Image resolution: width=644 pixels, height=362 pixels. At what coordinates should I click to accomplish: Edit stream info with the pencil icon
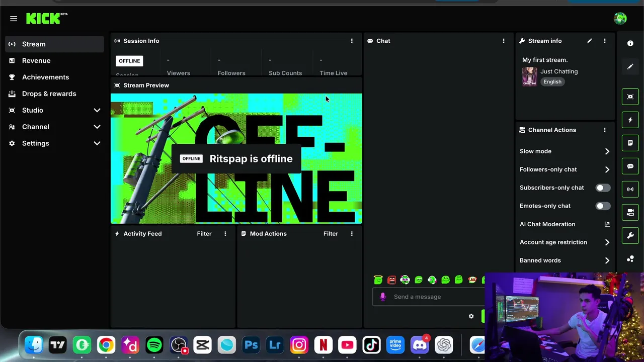coord(589,41)
